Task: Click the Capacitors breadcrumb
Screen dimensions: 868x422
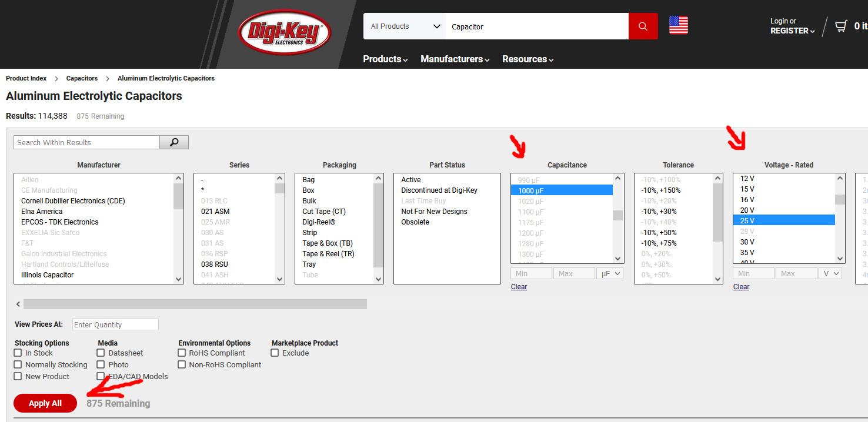Action: [x=82, y=78]
